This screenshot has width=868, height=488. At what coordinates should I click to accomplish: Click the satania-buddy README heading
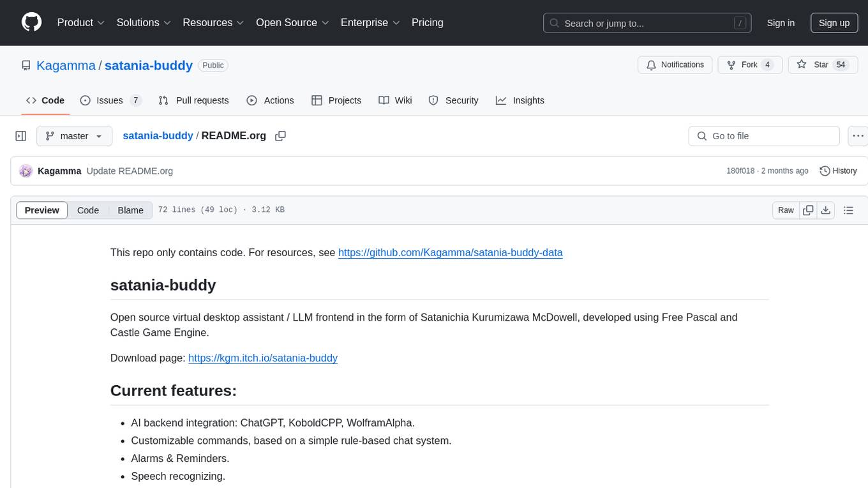163,285
